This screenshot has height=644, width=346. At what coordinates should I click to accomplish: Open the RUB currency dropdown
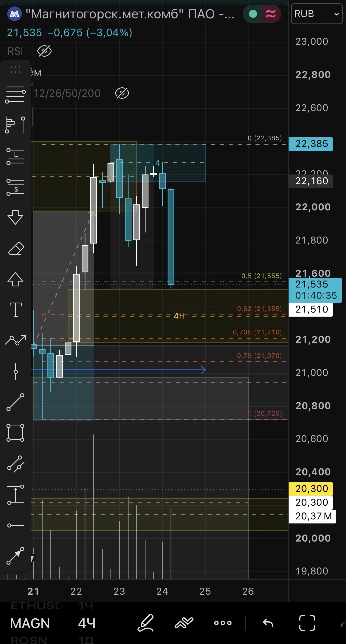pyautogui.click(x=317, y=14)
